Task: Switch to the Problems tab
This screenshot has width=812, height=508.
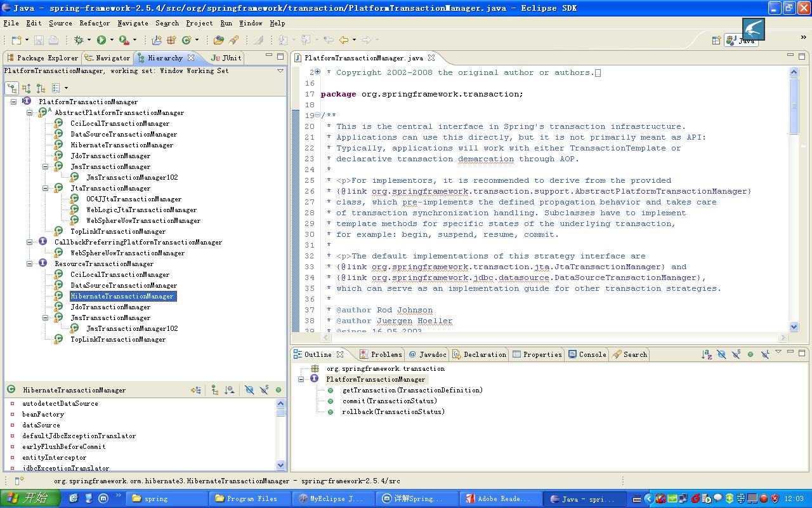Action: coord(381,354)
